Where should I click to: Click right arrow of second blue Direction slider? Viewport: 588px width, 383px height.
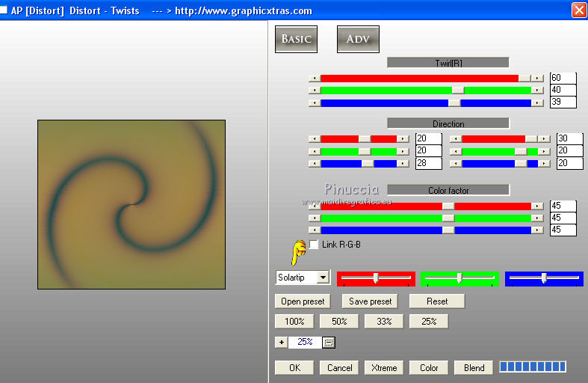click(544, 164)
